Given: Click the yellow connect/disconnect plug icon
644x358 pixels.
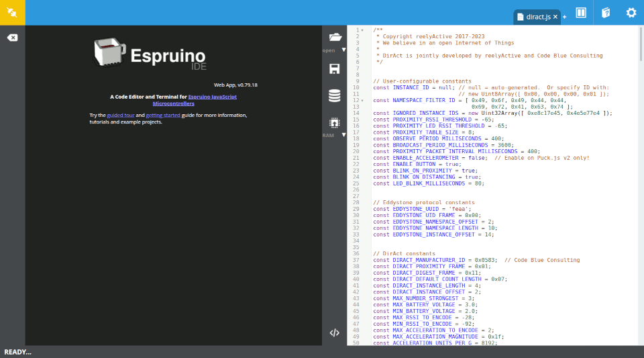Looking at the screenshot, I should click(12, 12).
